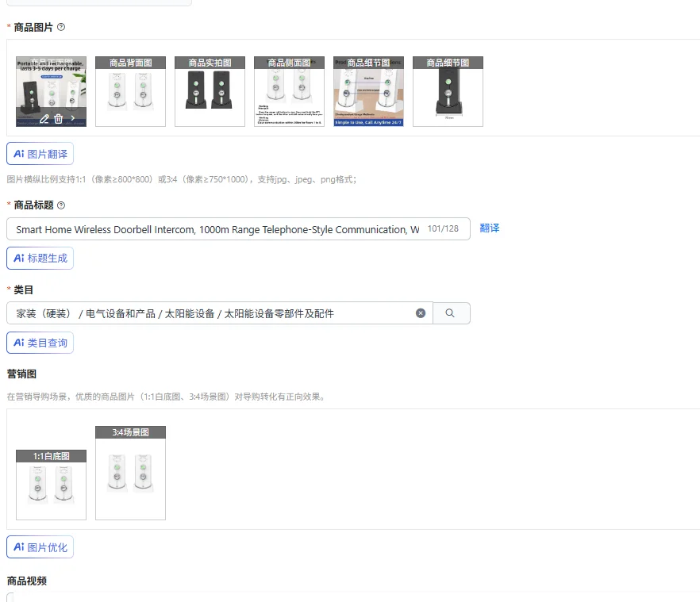This screenshot has height=602, width=700.
Task: Click the AI 类目查询 button
Action: (40, 343)
